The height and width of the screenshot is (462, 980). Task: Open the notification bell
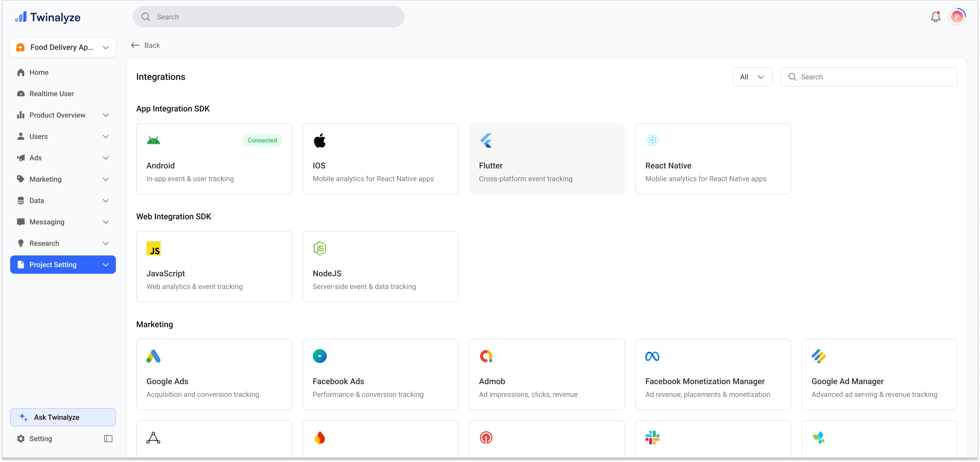click(936, 17)
